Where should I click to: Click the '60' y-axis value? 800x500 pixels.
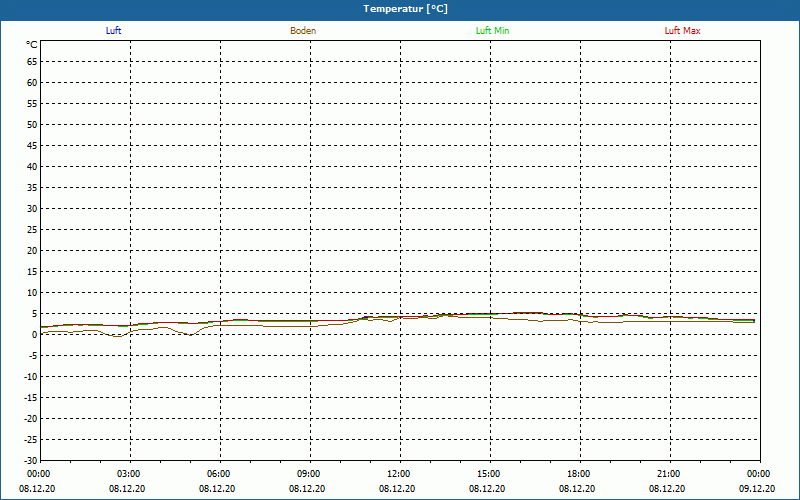32,83
